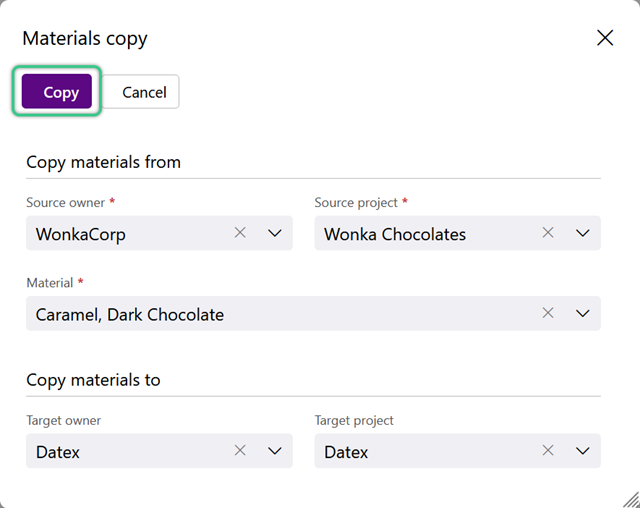Close the Materials copy dialog
Screen dimensions: 640x508
(x=605, y=38)
